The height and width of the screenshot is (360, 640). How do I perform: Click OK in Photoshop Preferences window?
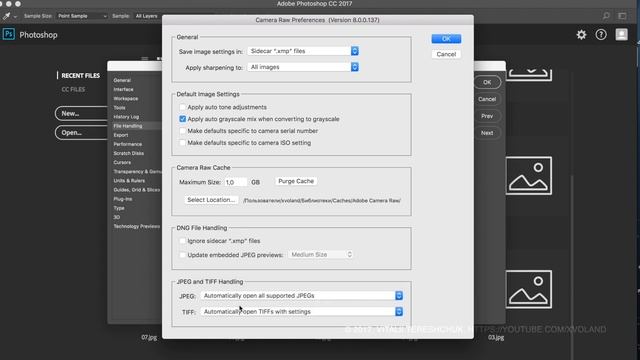(x=487, y=82)
